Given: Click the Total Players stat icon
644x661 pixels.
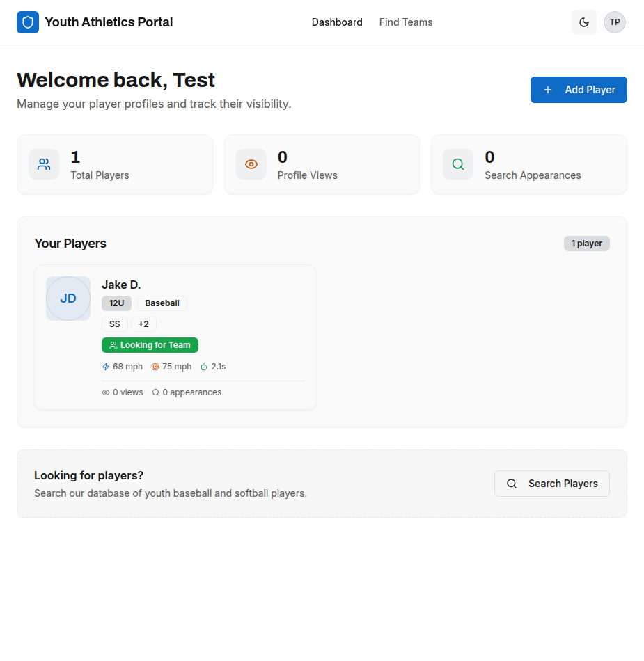Looking at the screenshot, I should click(43, 164).
